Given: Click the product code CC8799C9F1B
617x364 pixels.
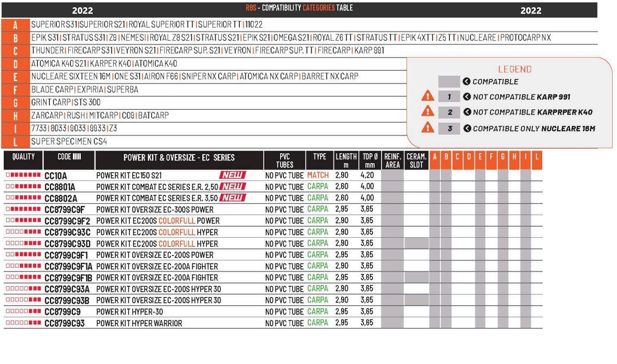Looking at the screenshot, I should pos(68,278).
